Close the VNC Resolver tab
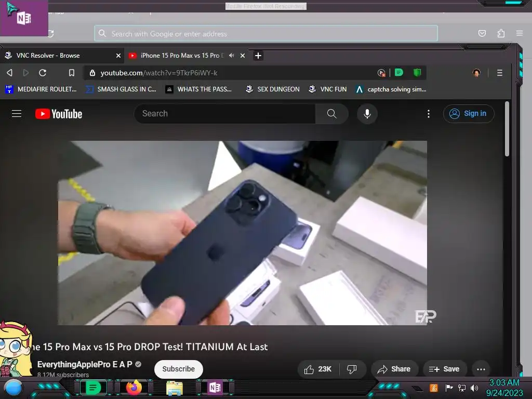The height and width of the screenshot is (399, 532). (118, 55)
